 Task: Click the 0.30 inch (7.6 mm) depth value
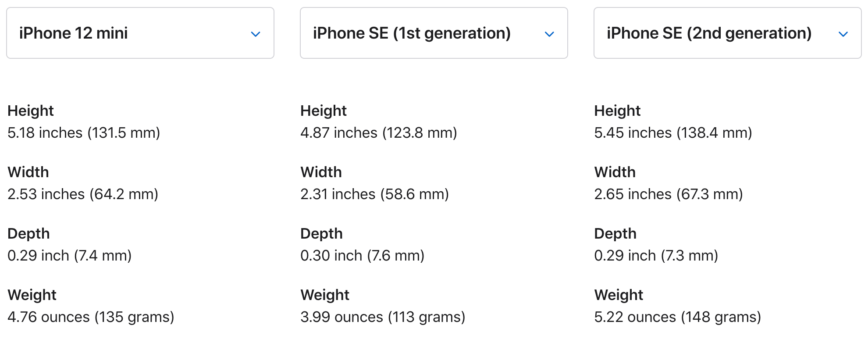[x=363, y=255]
